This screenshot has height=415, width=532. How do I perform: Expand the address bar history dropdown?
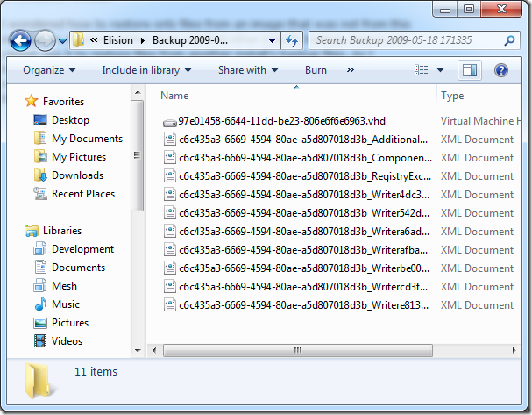click(272, 41)
